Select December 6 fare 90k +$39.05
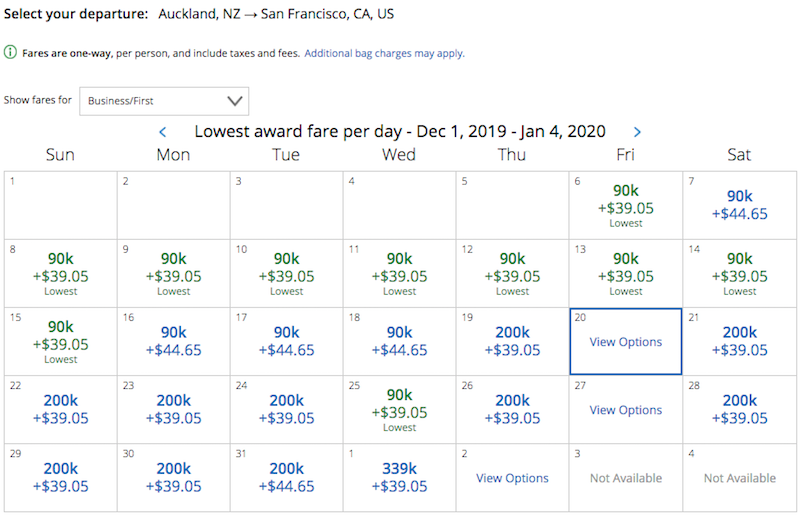The width and height of the screenshot is (800, 516). coord(626,205)
